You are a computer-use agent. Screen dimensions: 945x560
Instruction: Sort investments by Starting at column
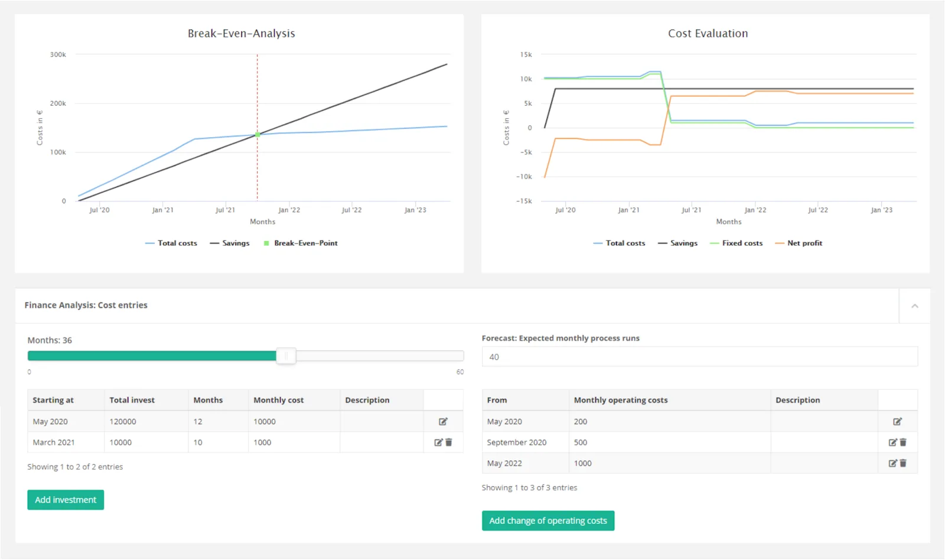tap(66, 400)
